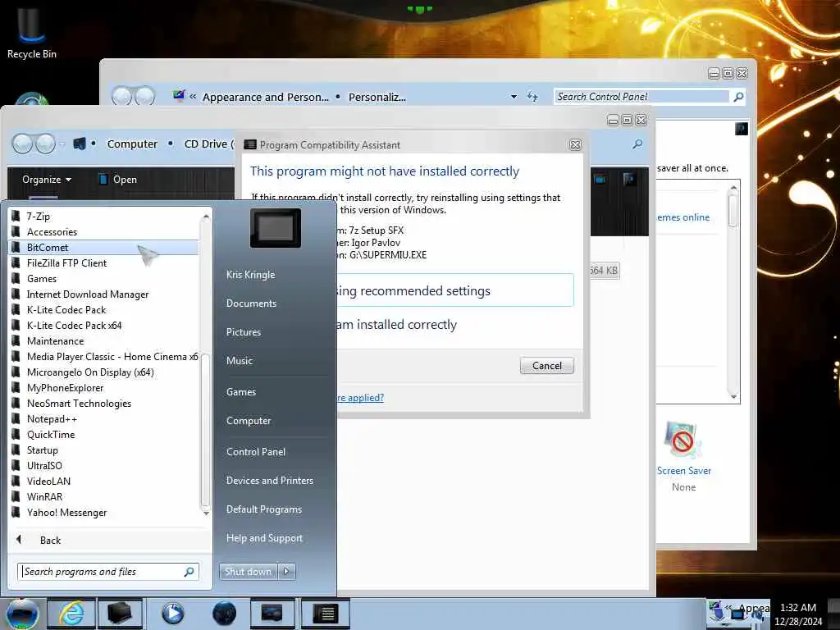Open Computer from the Start menu
840x630 pixels.
(249, 421)
